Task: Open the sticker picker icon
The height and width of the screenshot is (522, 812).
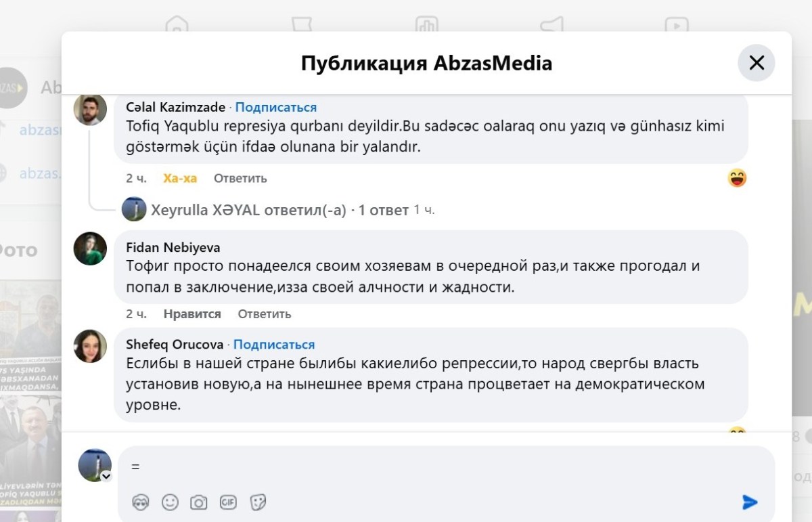Action: pos(258,502)
